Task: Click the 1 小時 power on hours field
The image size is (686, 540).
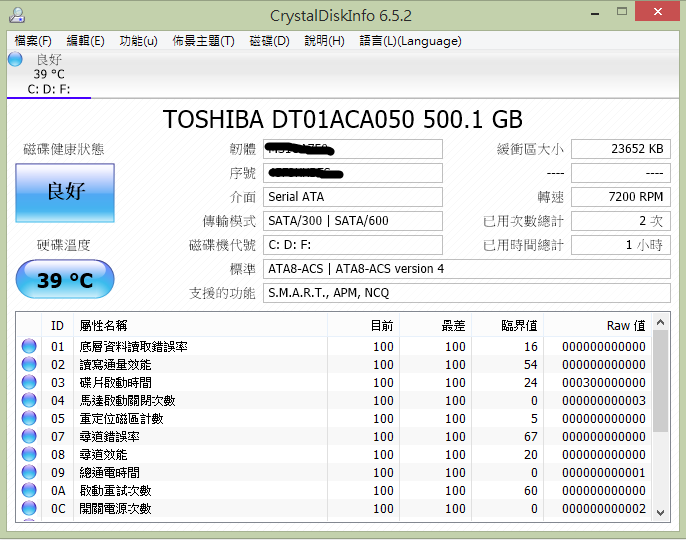Action: point(621,245)
